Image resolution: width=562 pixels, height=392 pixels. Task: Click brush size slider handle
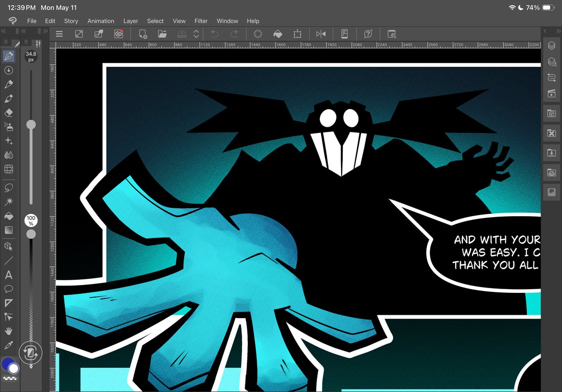click(31, 124)
